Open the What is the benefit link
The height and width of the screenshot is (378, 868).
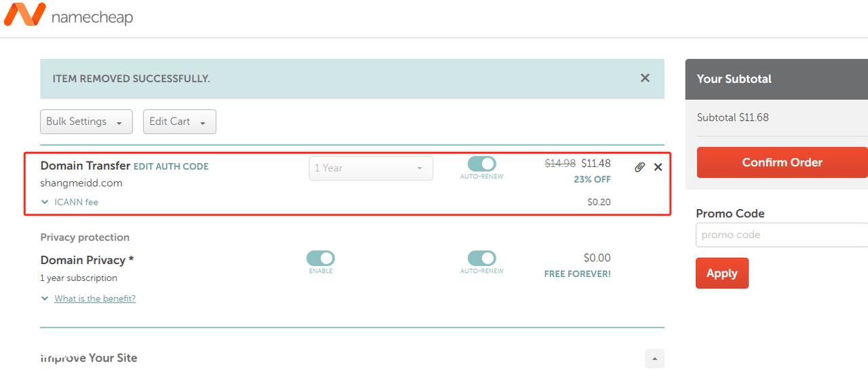[95, 299]
